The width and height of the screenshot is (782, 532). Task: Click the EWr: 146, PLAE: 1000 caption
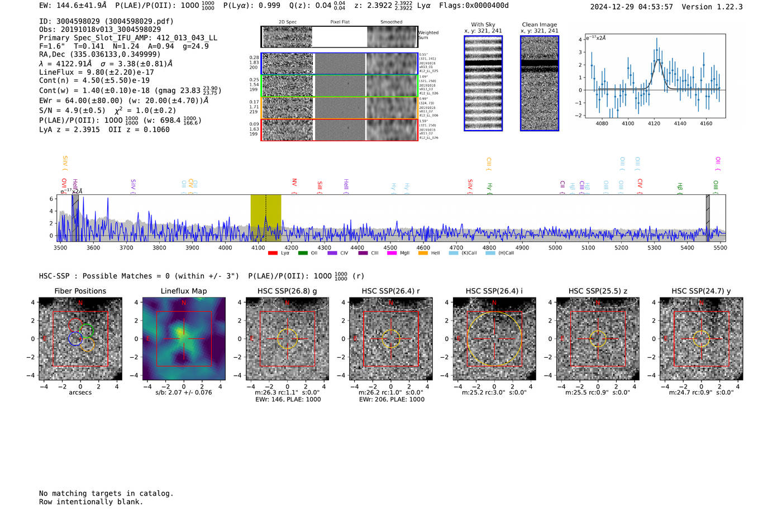288,399
